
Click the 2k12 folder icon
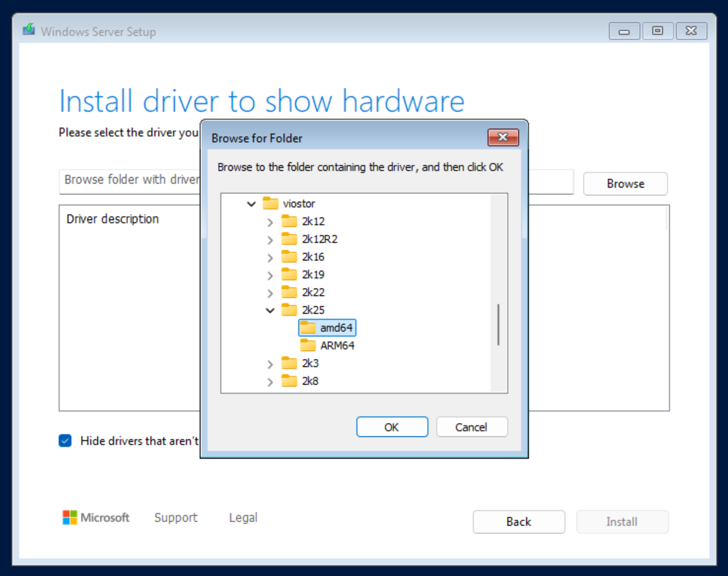[289, 221]
